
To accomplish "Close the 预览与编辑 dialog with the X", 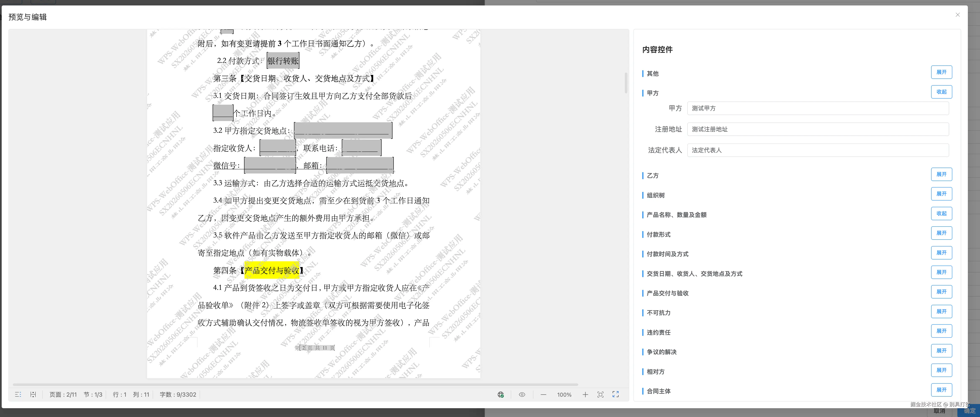I will coord(958,15).
